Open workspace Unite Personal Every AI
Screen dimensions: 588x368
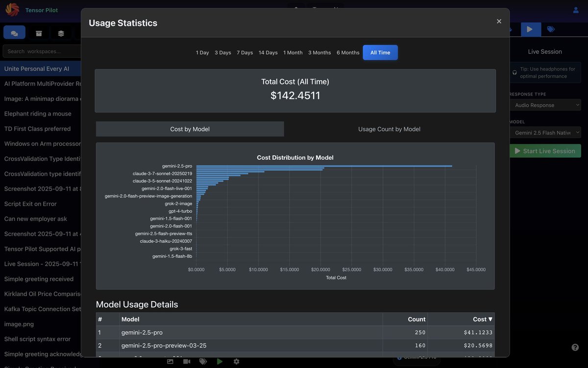tap(41, 69)
